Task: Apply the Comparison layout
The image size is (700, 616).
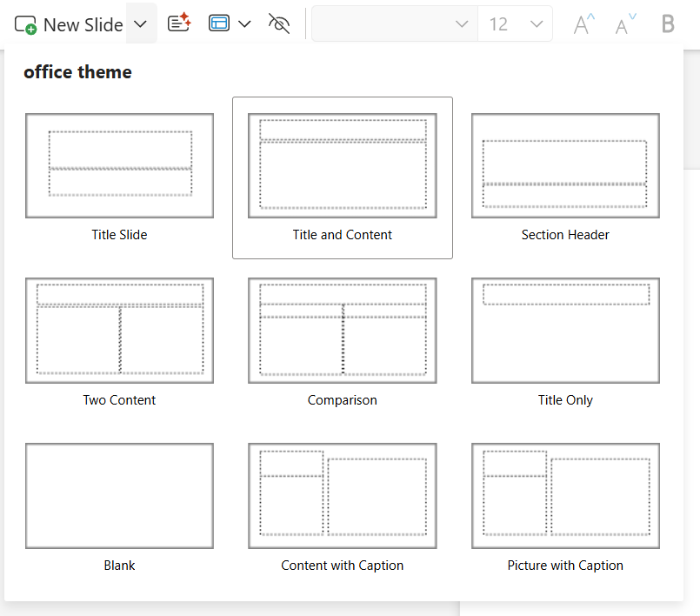Action: pyautogui.click(x=342, y=331)
